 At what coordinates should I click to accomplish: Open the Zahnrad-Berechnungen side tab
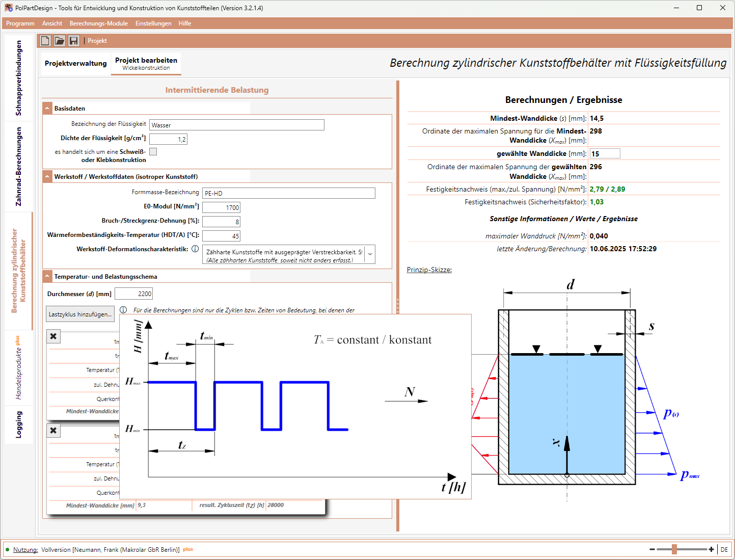[x=19, y=167]
